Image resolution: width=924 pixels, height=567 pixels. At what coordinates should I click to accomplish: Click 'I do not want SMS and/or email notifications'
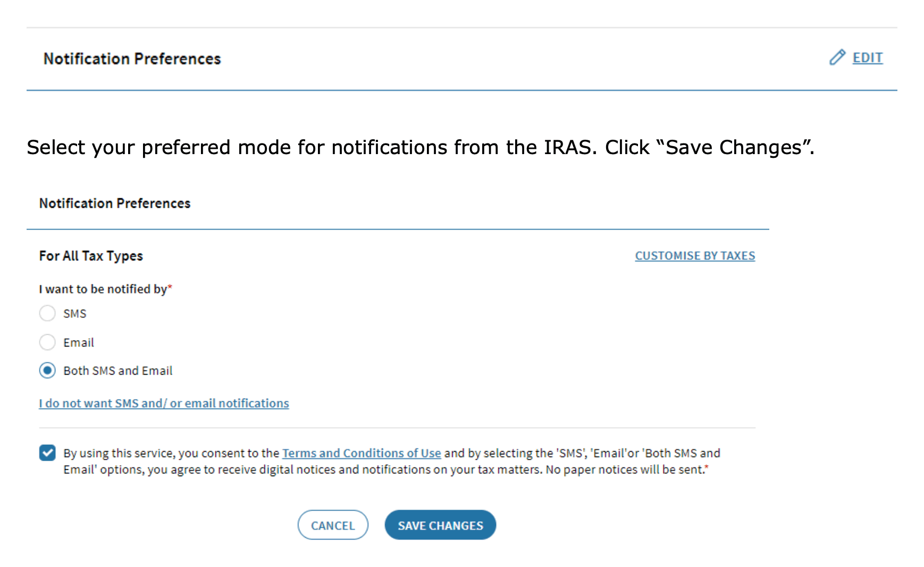(164, 403)
